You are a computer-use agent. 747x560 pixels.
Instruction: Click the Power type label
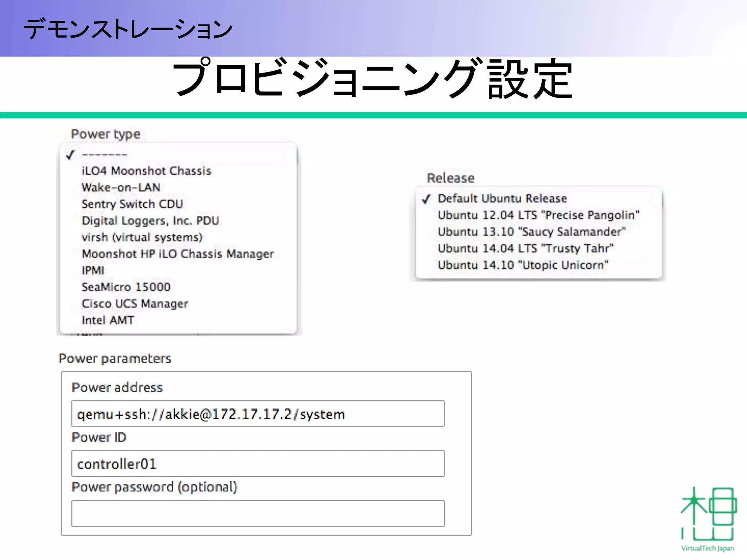(x=105, y=134)
